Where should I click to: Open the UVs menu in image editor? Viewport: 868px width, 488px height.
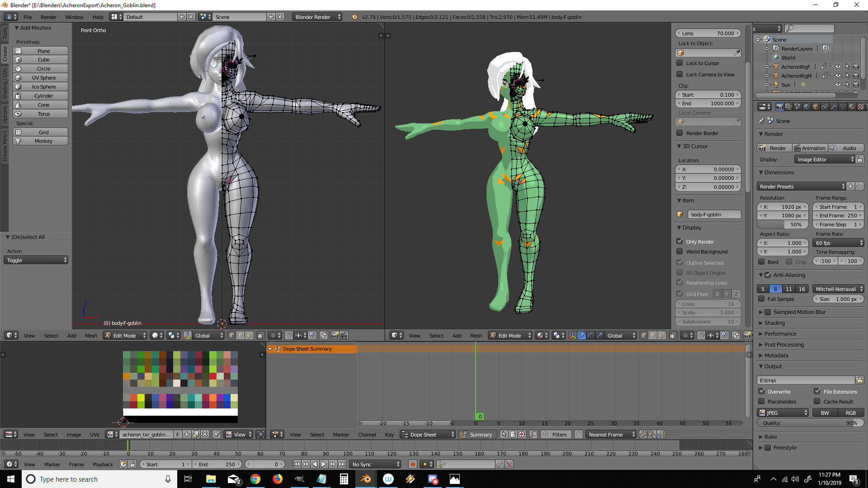(x=94, y=434)
